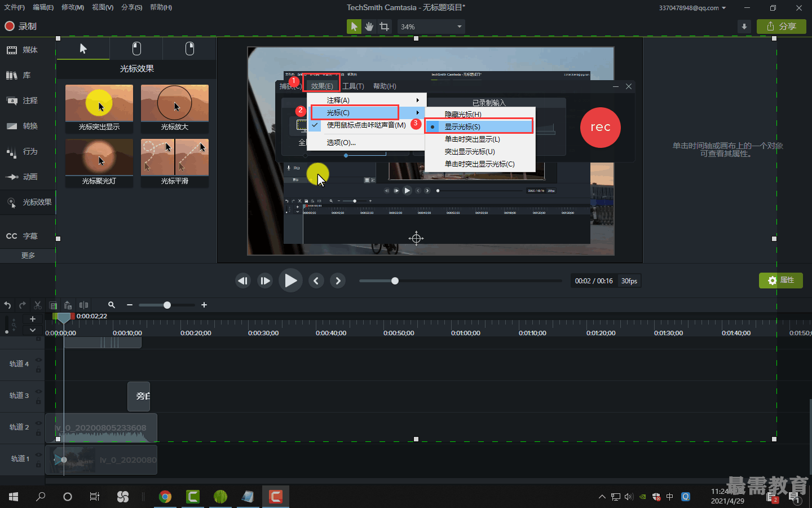Open the 文件(F) menu

14,7
